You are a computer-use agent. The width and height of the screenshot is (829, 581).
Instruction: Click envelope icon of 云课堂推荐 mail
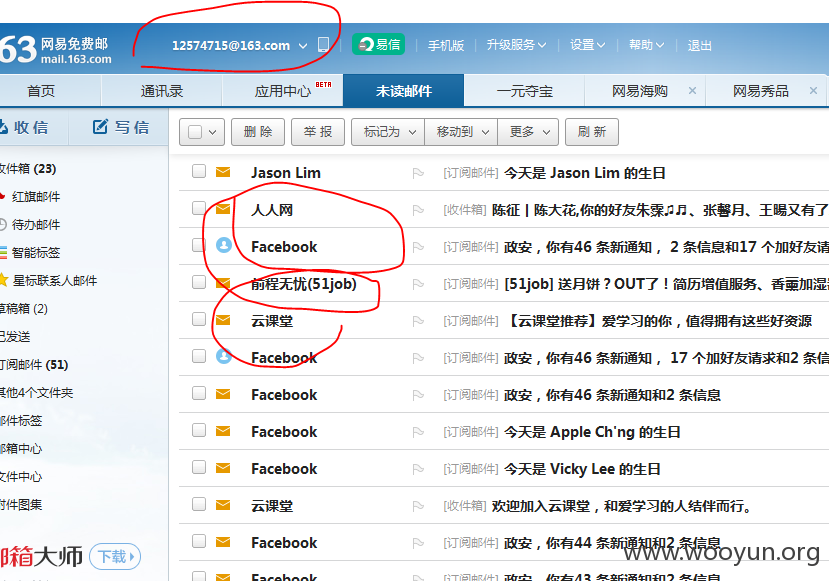point(223,320)
